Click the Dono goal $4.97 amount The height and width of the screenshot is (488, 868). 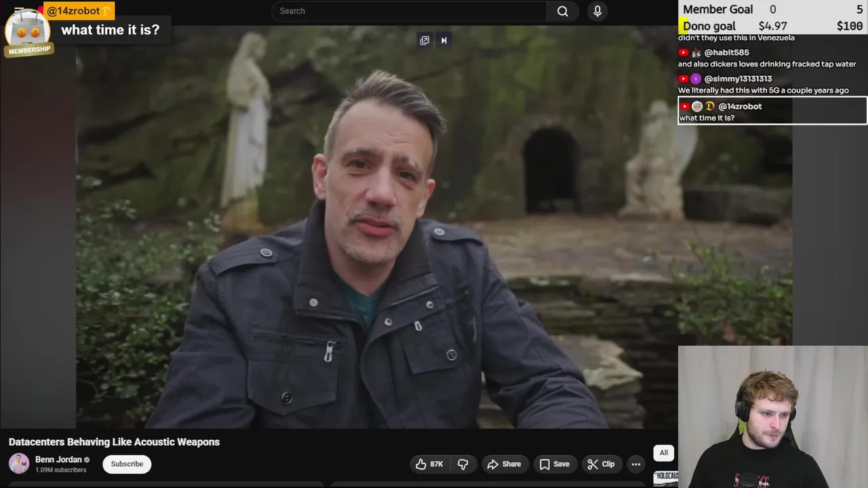pos(772,26)
